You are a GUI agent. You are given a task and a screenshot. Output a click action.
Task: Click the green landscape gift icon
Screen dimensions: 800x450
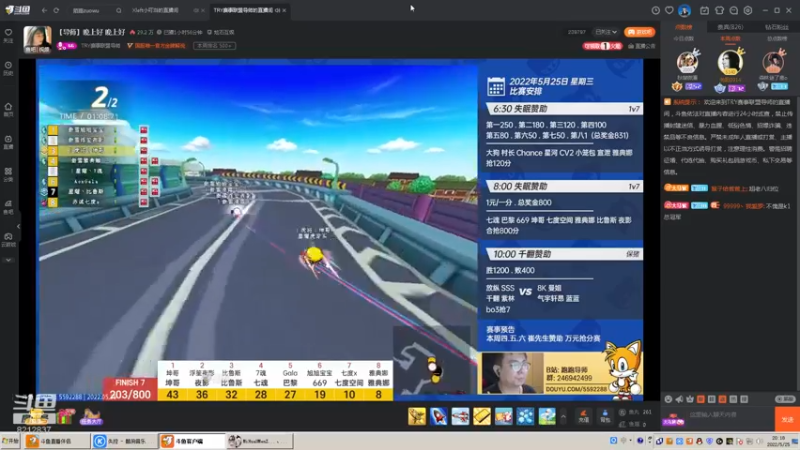point(547,416)
